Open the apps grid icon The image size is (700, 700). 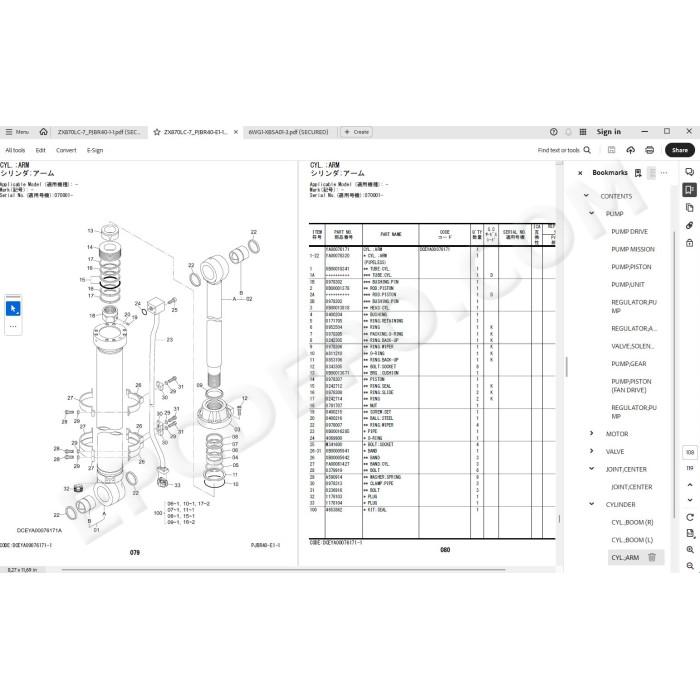(583, 132)
